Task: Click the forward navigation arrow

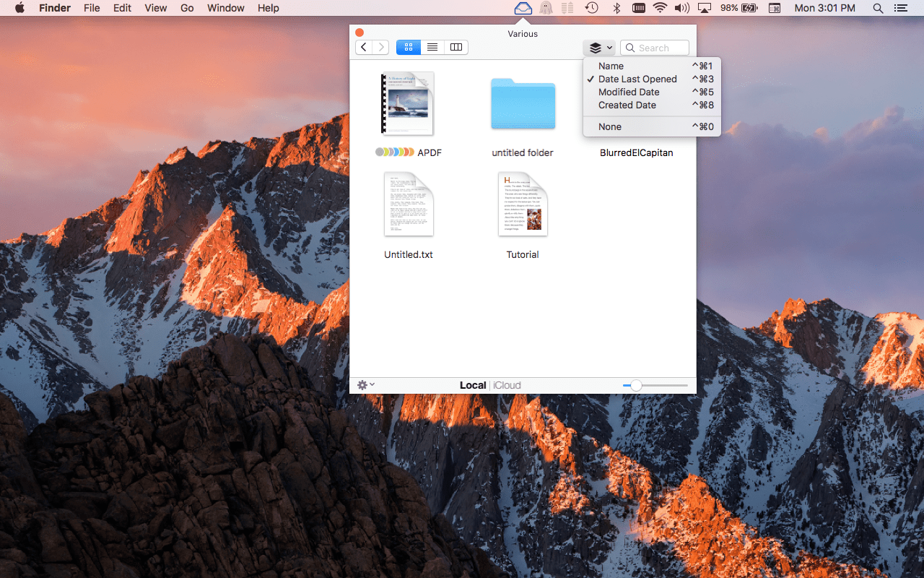Action: tap(381, 47)
